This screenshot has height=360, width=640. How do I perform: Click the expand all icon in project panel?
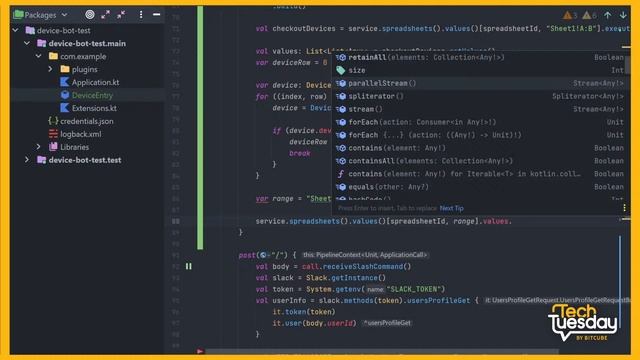click(x=105, y=15)
